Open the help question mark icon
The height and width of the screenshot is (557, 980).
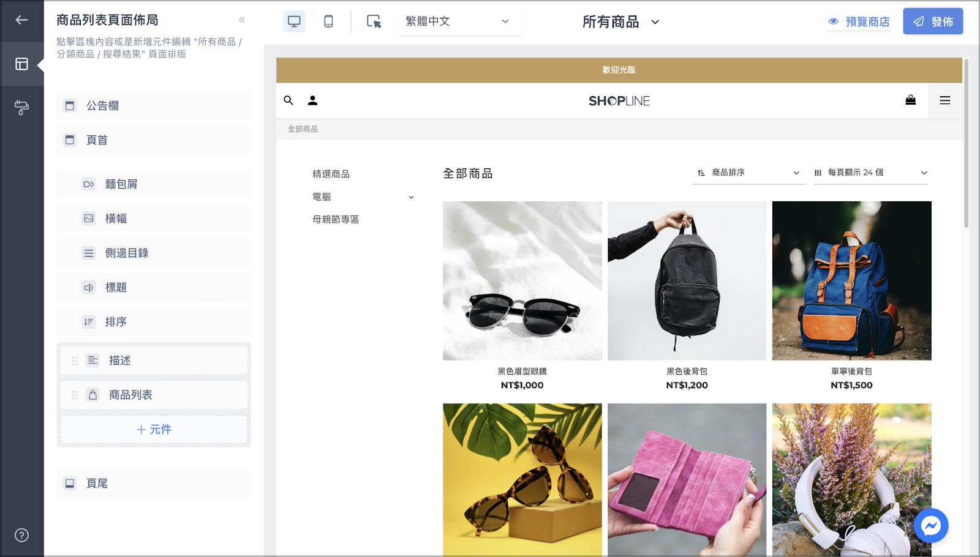click(21, 535)
